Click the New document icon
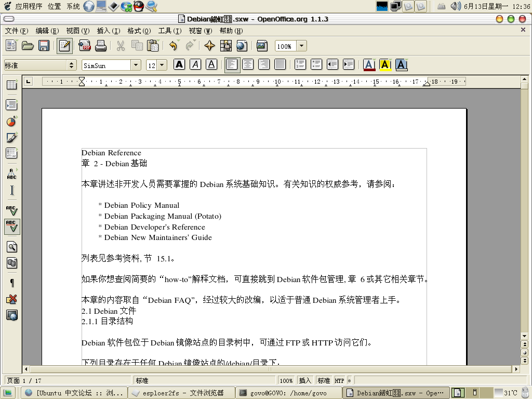The height and width of the screenshot is (399, 532). (x=11, y=46)
